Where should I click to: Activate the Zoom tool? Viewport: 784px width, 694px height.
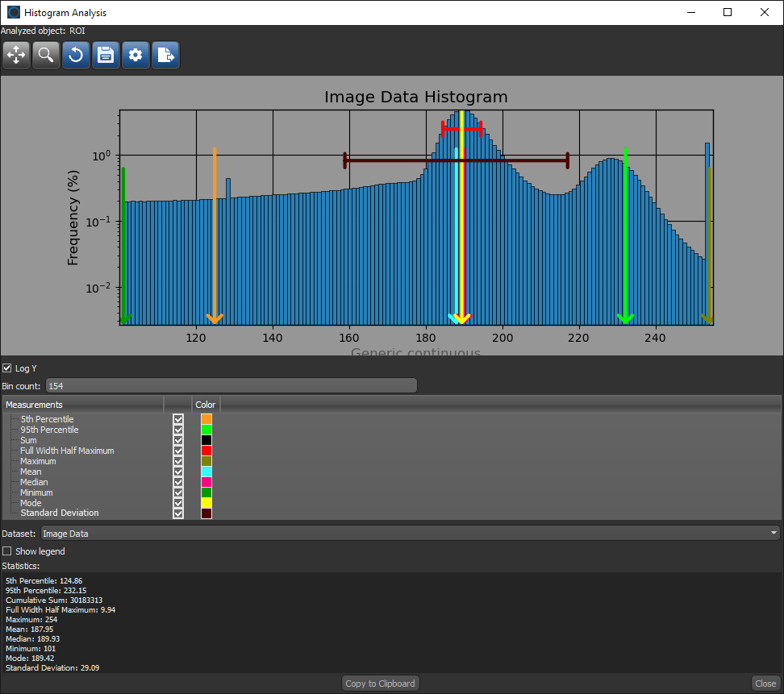point(46,55)
